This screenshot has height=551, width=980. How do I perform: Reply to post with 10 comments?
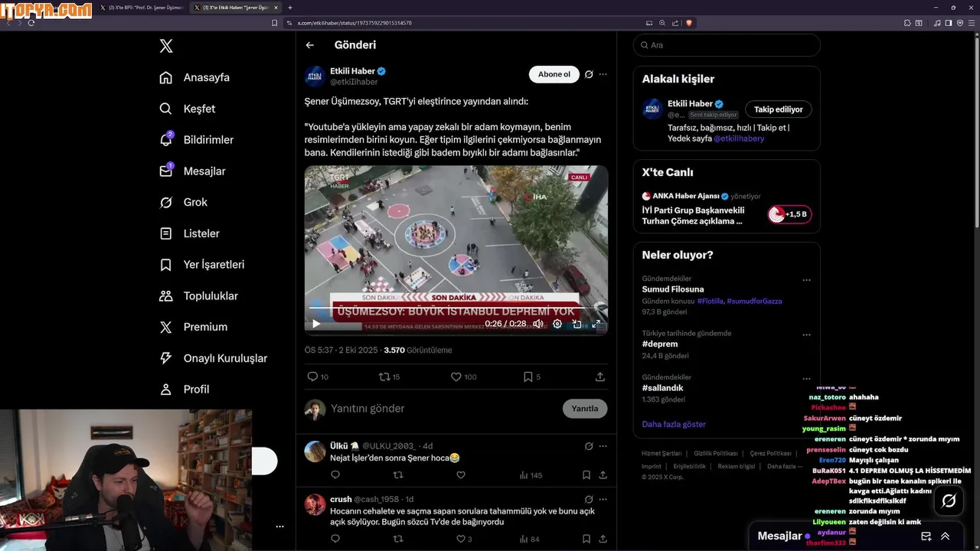[318, 377]
